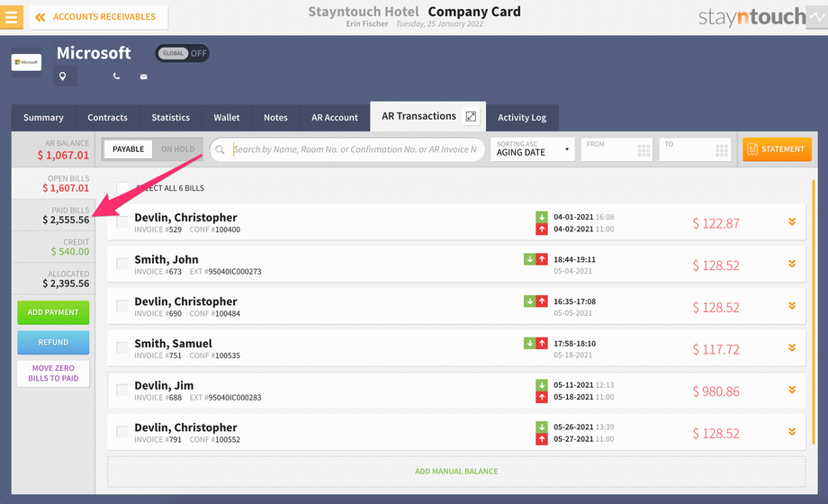Click the phone icon under Microsoft
Screen dimensions: 828x504
[117, 76]
